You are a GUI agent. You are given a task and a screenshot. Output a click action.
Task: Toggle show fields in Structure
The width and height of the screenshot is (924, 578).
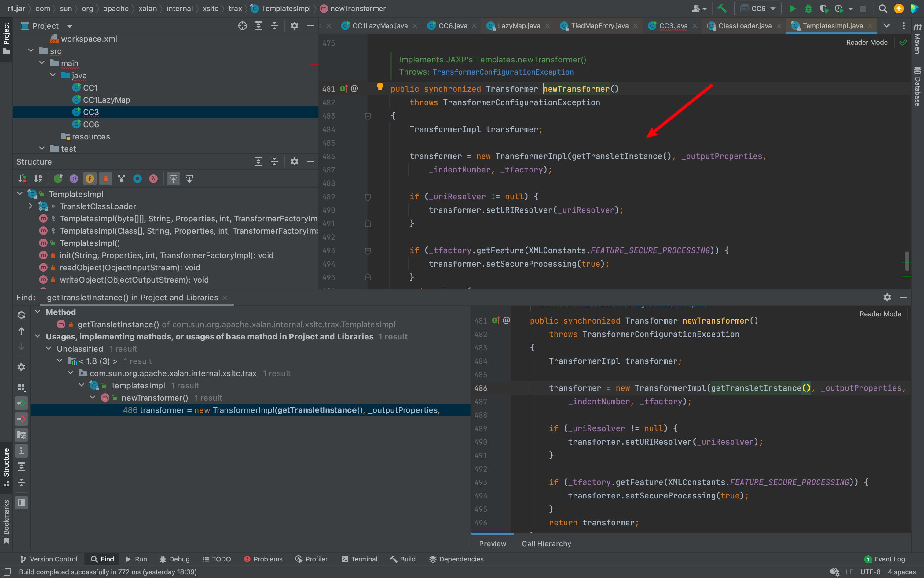tap(90, 179)
